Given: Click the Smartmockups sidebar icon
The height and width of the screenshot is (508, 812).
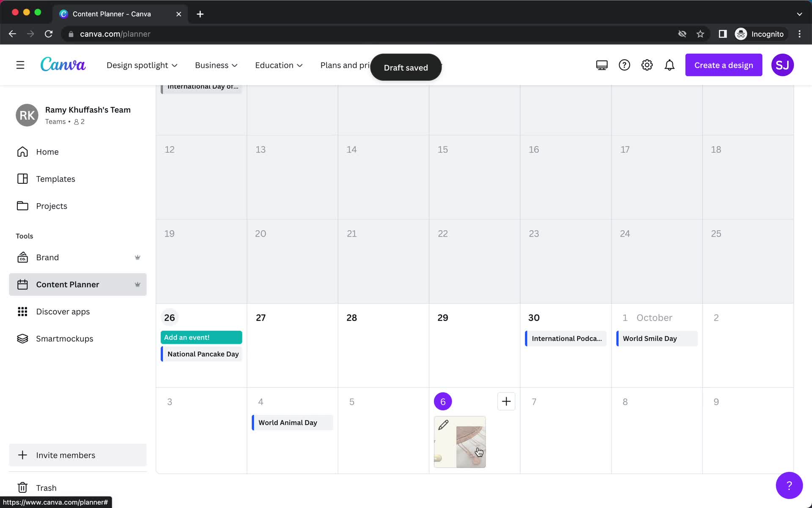Looking at the screenshot, I should 22,338.
